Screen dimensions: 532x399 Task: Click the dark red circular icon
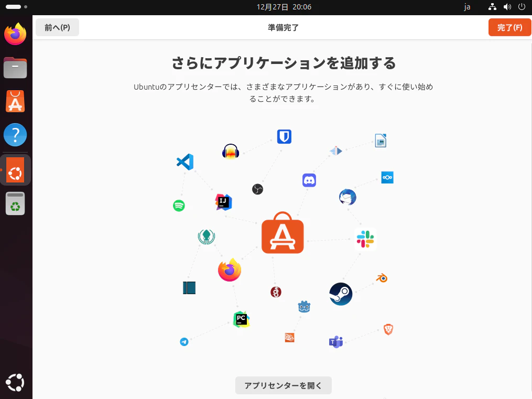click(276, 292)
